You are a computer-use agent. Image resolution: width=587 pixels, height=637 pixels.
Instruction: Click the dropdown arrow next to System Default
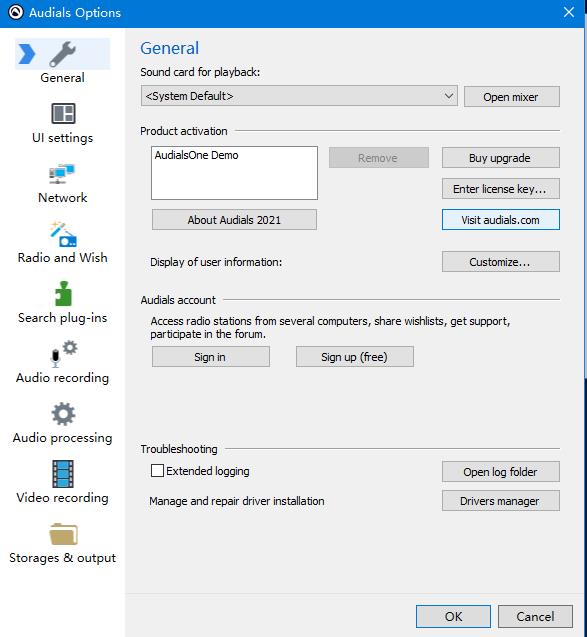[448, 96]
